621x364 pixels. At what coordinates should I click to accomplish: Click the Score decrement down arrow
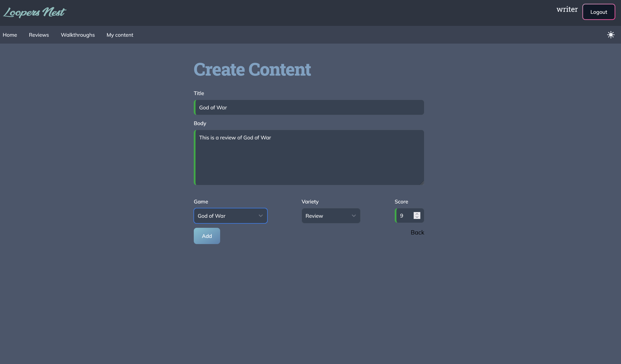click(417, 217)
